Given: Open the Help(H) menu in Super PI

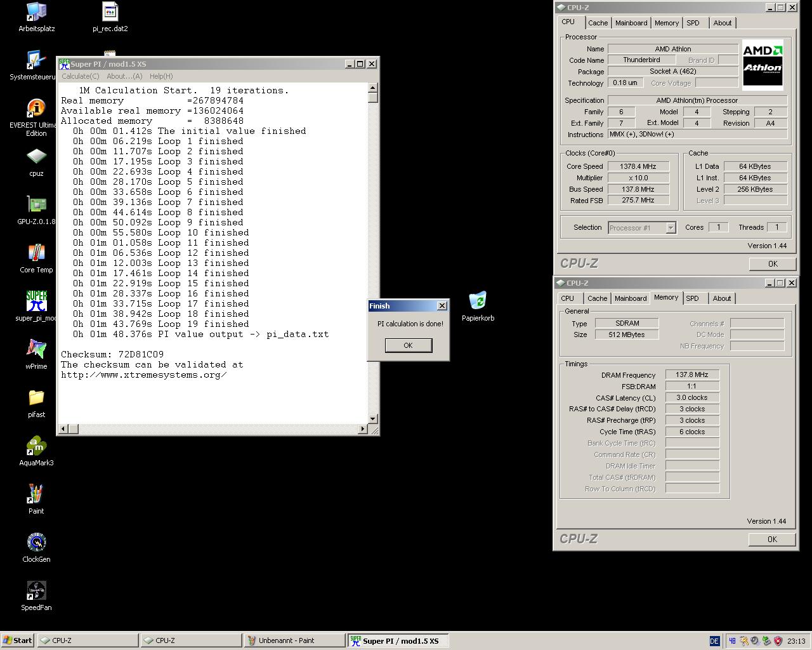Looking at the screenshot, I should (x=161, y=76).
